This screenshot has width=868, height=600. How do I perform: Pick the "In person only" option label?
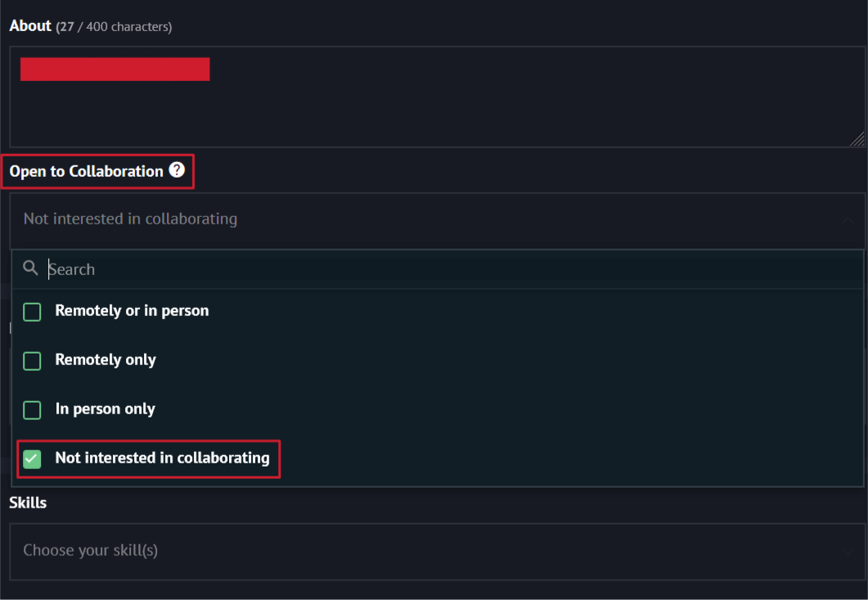click(105, 409)
